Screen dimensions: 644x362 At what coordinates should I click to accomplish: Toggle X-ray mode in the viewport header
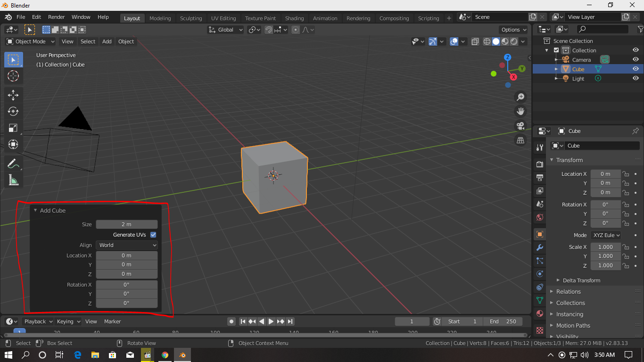click(x=475, y=41)
